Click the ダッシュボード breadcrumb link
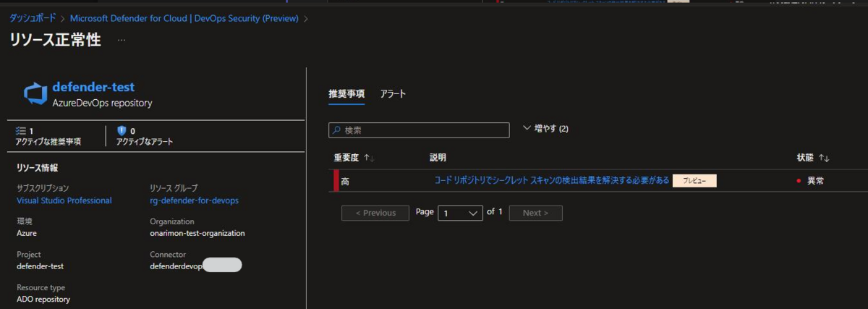Viewport: 868px width, 309px height. [x=33, y=18]
